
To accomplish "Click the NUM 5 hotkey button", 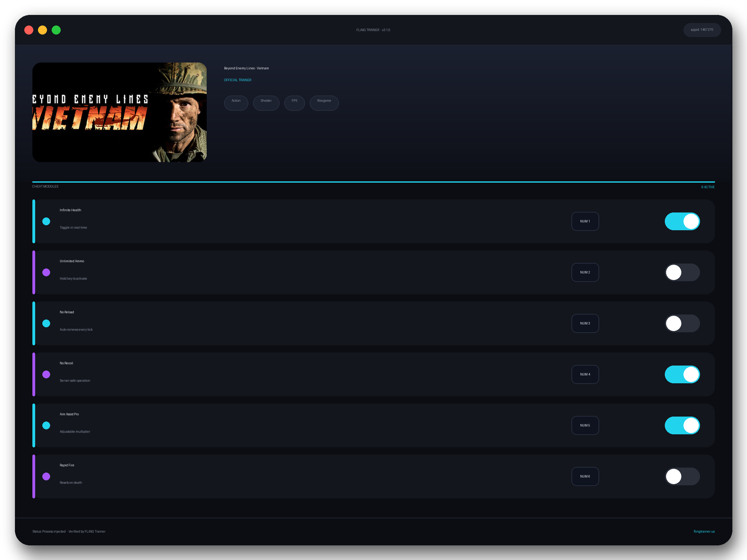I will click(x=585, y=425).
